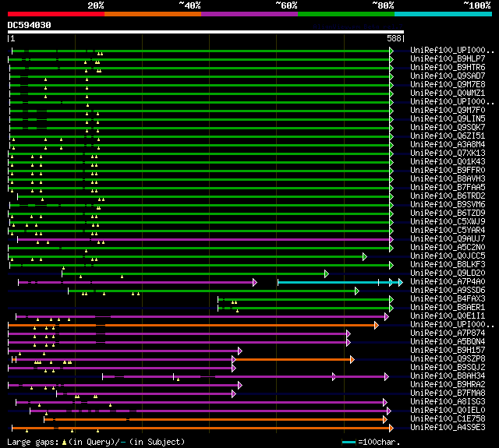
Task: Select the UniRef100_B9SVM6 label
Action: [448, 205]
